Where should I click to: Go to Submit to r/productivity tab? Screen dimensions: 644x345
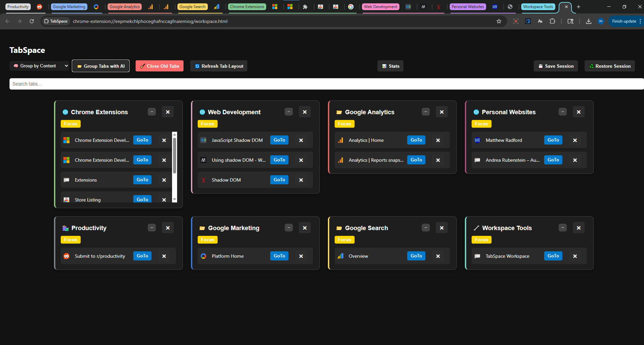tap(142, 256)
